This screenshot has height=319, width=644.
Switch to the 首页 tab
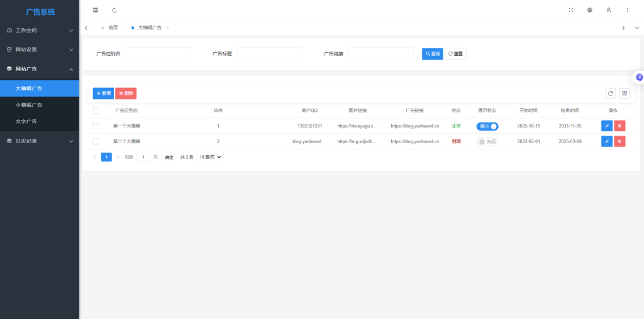click(113, 28)
